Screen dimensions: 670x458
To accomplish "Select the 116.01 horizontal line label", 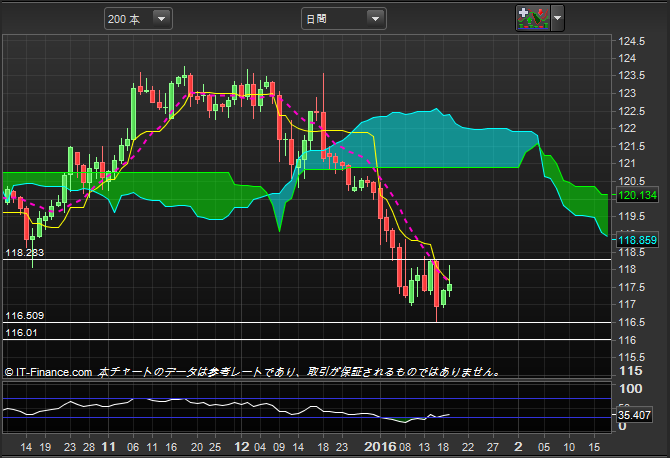I will [21, 333].
